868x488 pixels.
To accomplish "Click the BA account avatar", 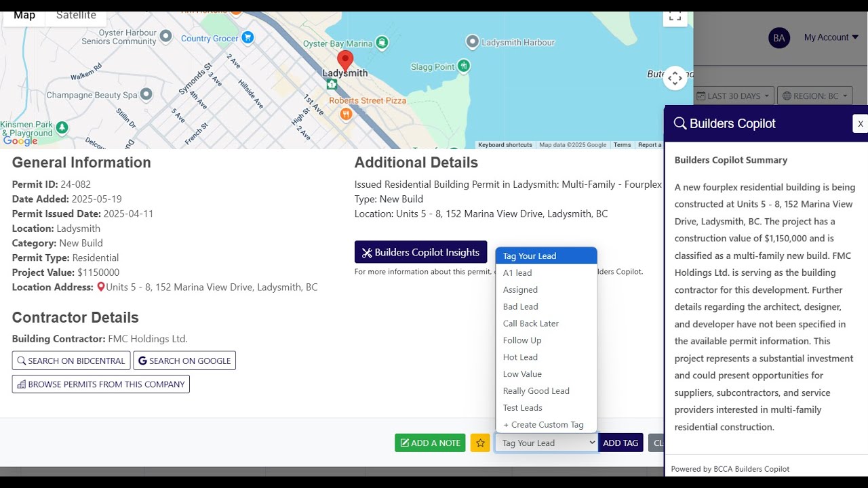I will 779,37.
